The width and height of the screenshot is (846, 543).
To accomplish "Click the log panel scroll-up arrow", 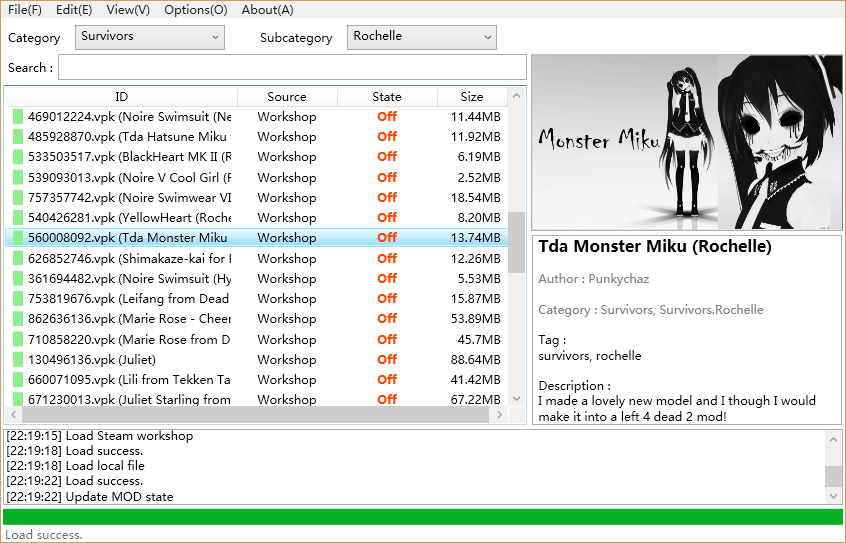I will click(x=834, y=440).
